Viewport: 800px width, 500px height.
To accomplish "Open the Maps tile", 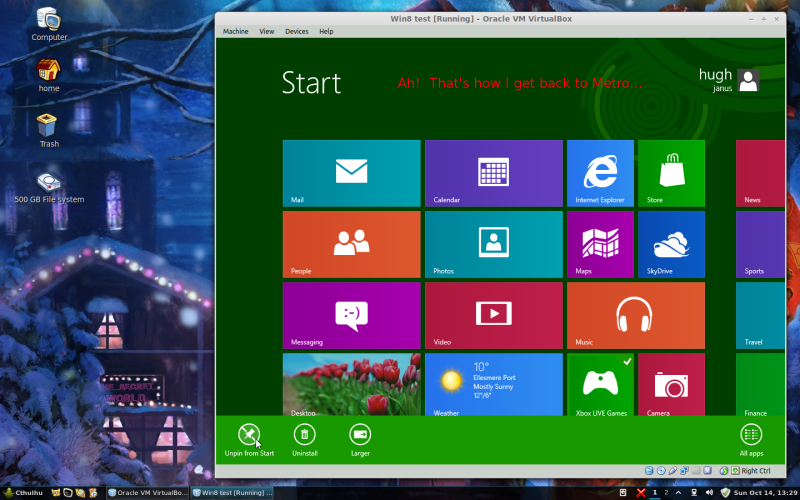I will coord(600,244).
